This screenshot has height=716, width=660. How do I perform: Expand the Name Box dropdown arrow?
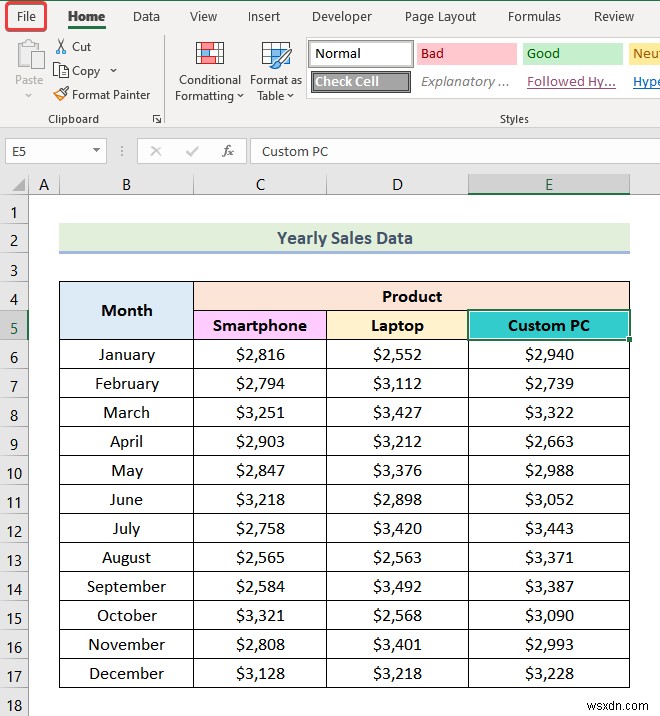(96, 151)
